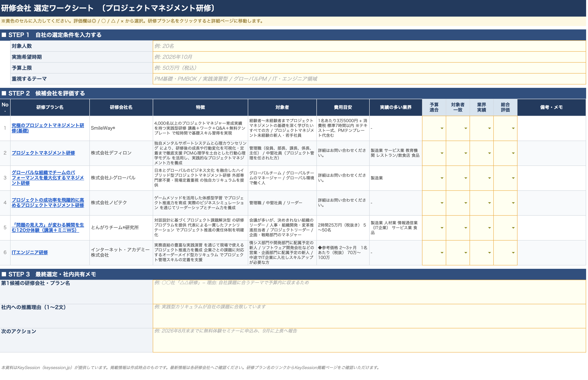The width and height of the screenshot is (588, 380).
Task: Open 予算適合 dropdown for SmileWay row
Action: [442, 128]
